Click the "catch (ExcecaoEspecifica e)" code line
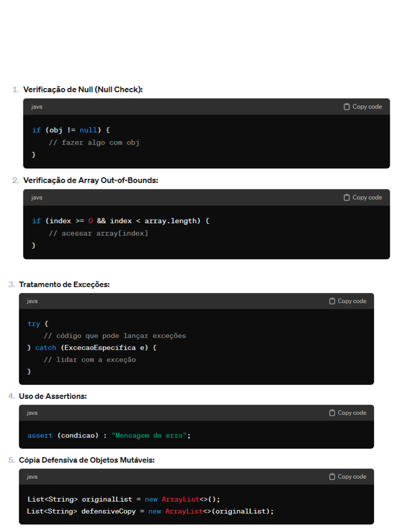 [x=92, y=348]
